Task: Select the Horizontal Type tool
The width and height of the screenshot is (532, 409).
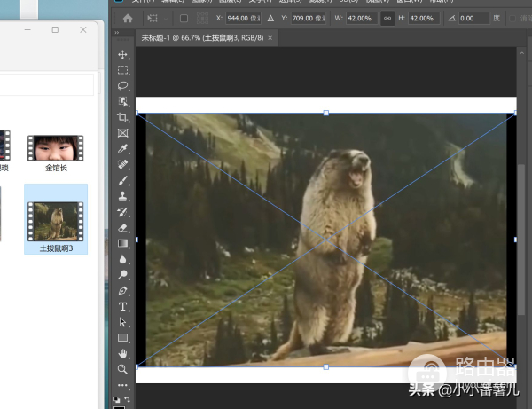Action: pos(123,306)
